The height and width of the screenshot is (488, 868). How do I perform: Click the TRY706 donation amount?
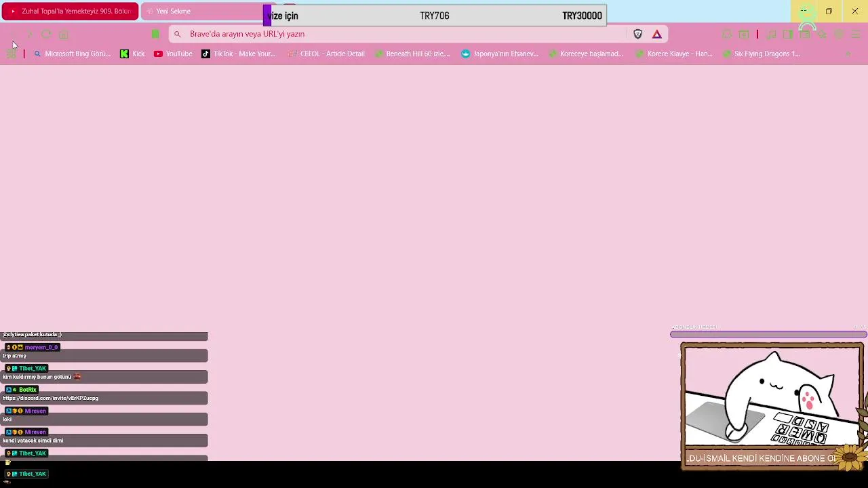pos(435,16)
